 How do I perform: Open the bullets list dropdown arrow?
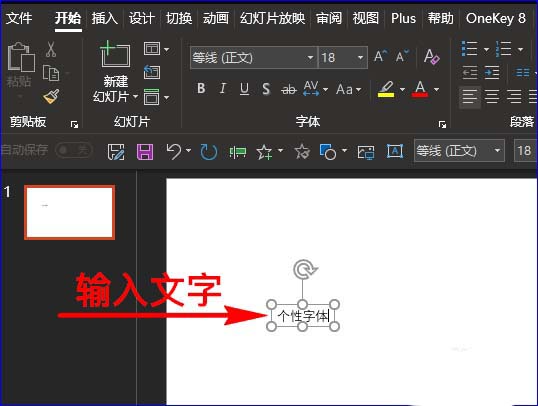[486, 49]
